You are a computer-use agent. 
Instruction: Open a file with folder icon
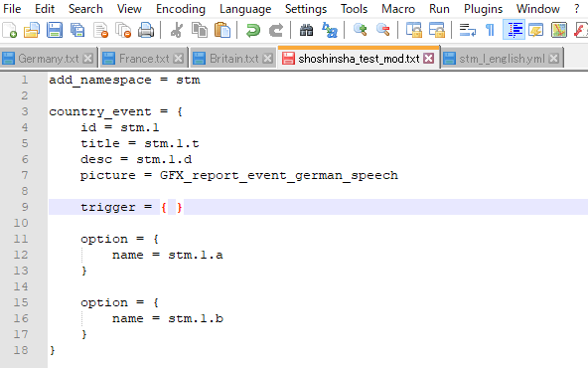pyautogui.click(x=32, y=30)
